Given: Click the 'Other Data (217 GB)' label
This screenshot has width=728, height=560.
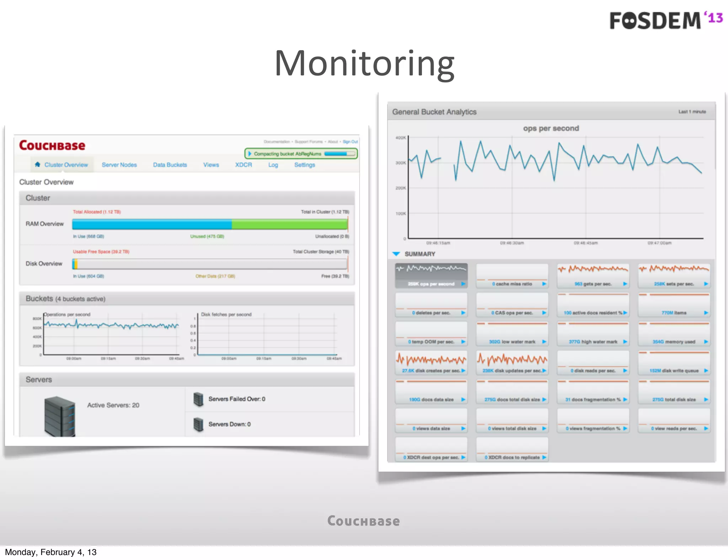Looking at the screenshot, I should tap(215, 276).
